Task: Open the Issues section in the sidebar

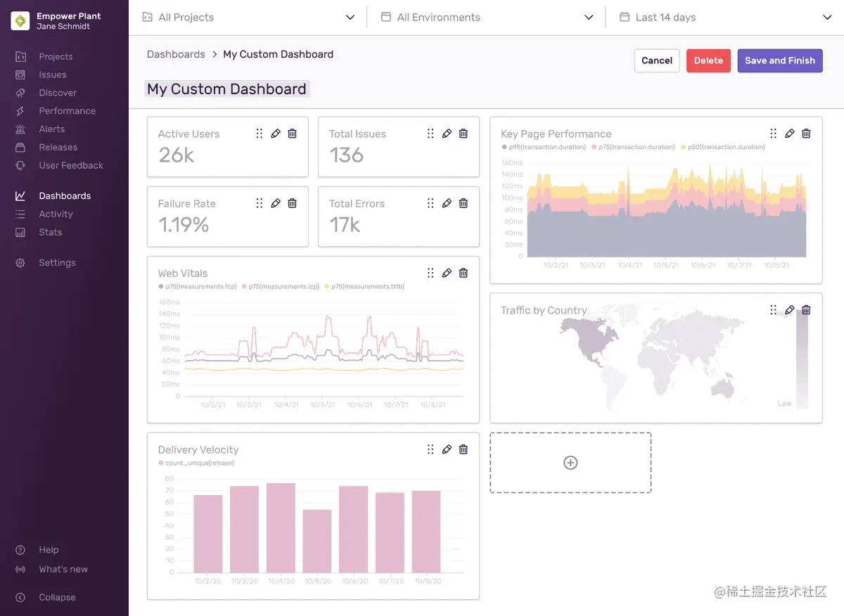Action: (50, 74)
